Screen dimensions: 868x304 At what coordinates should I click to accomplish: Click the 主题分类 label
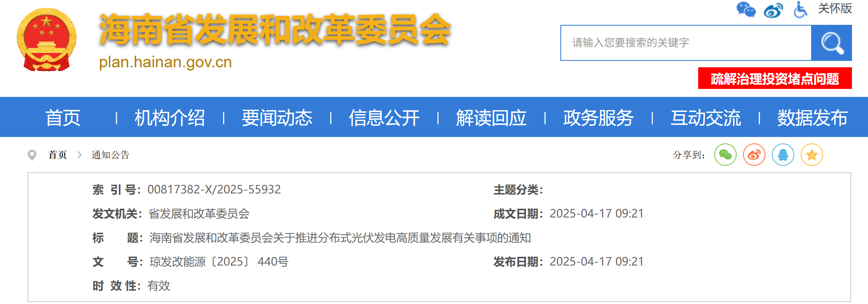518,189
